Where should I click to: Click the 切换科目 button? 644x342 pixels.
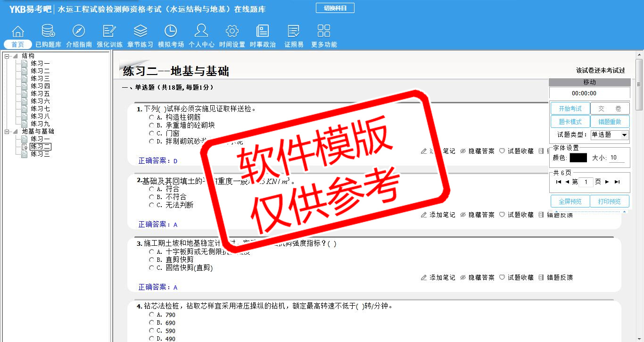click(335, 8)
